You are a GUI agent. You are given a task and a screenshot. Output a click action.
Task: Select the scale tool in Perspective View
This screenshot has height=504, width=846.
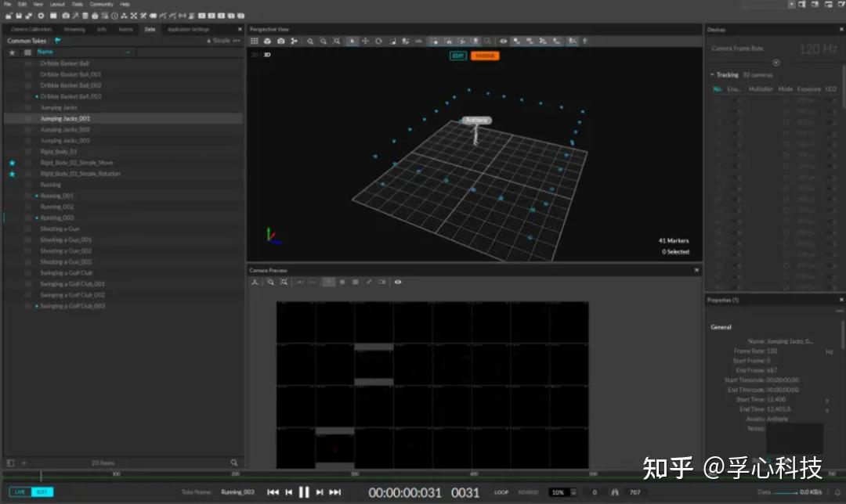[x=392, y=41]
